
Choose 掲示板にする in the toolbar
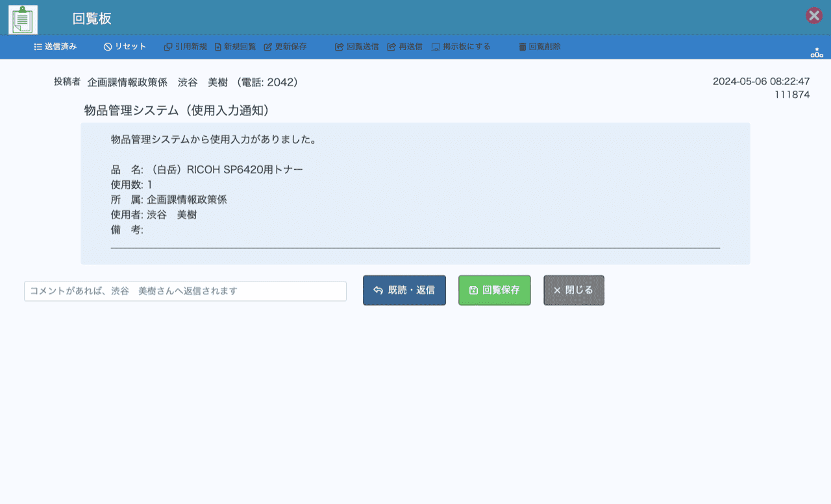461,47
